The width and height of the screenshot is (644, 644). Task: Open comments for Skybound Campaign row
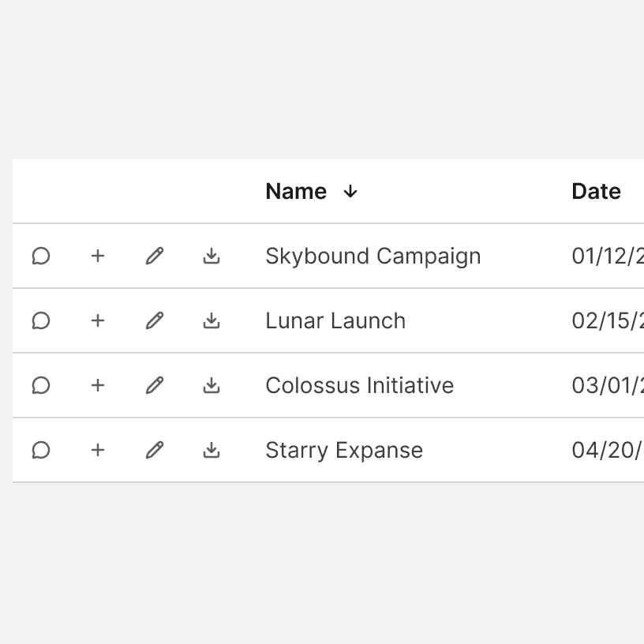click(41, 256)
